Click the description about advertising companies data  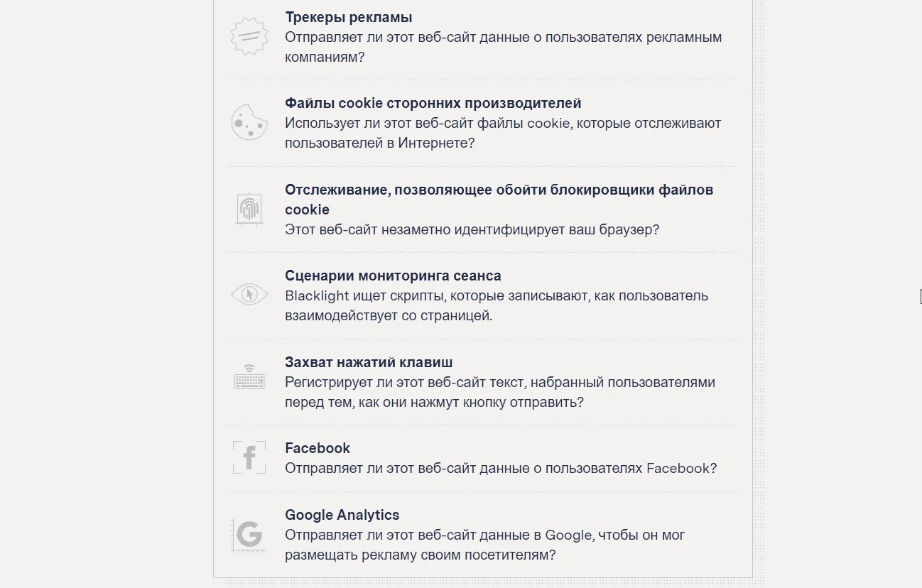tap(503, 47)
